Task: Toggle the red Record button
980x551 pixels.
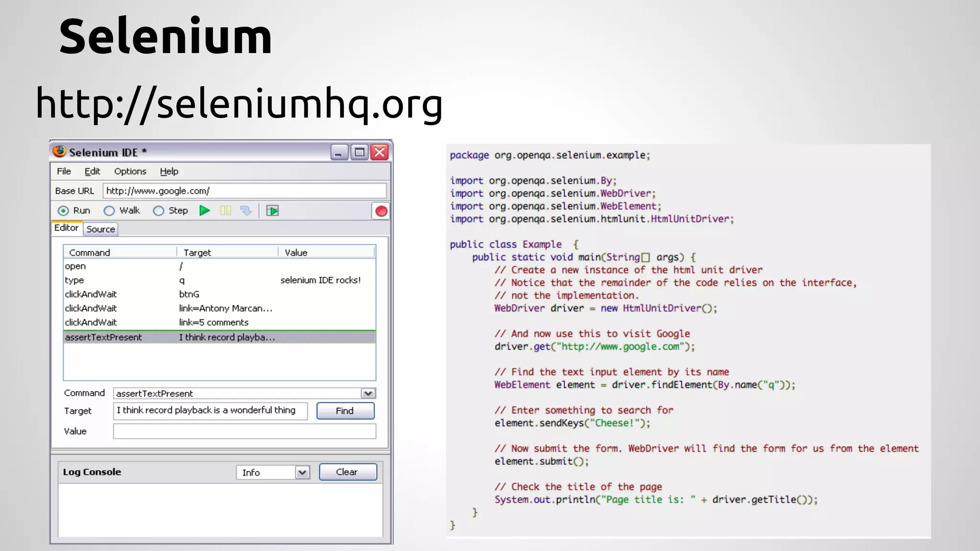Action: pos(381,211)
